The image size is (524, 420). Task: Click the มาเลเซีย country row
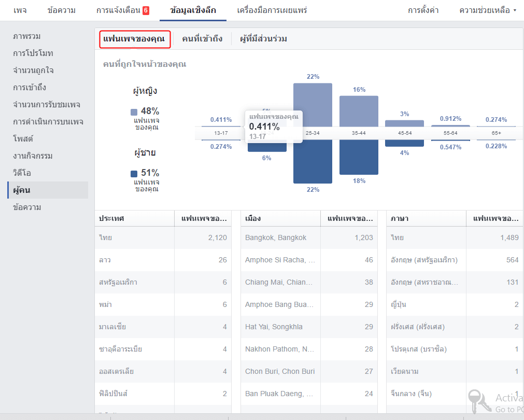point(163,327)
